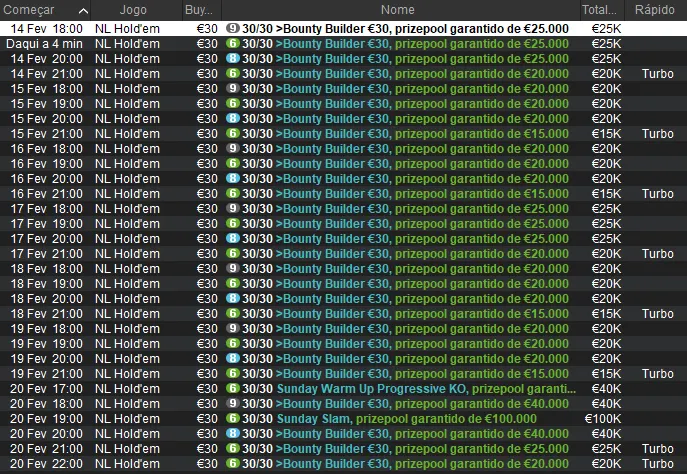
Task: Click the 6-max icon on Daqui a 4 min row
Action: click(x=233, y=43)
